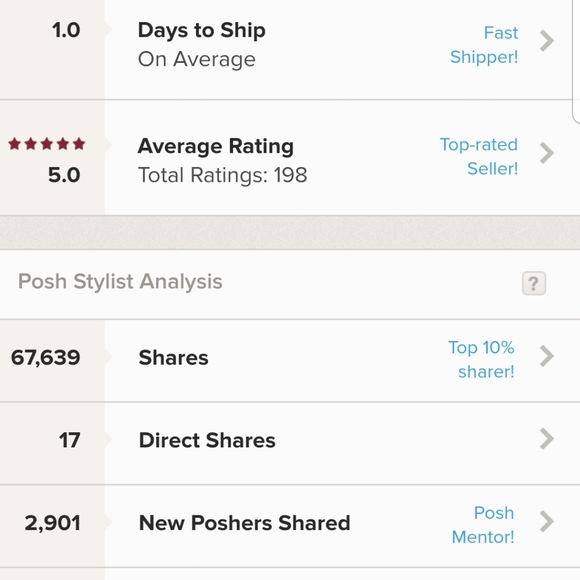This screenshot has height=580, width=580.
Task: Click Total Ratings: 198 text
Action: 222,175
